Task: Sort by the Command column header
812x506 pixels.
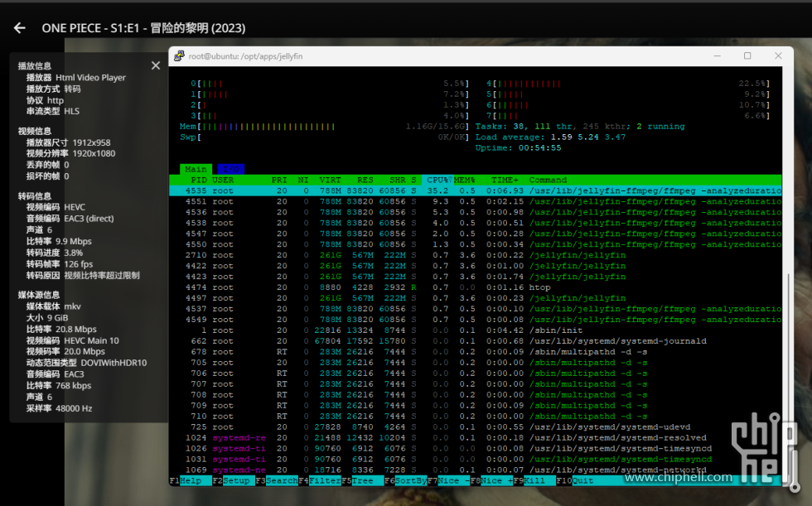Action: tap(548, 180)
